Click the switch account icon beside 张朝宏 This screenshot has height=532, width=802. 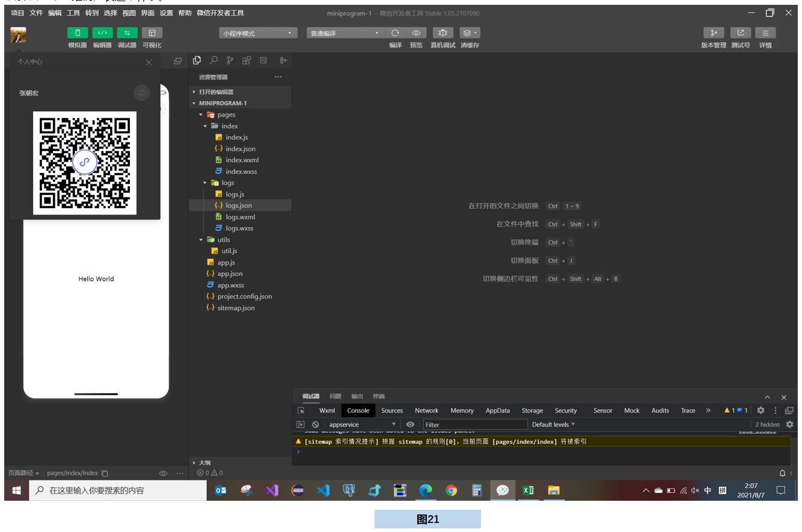point(141,93)
